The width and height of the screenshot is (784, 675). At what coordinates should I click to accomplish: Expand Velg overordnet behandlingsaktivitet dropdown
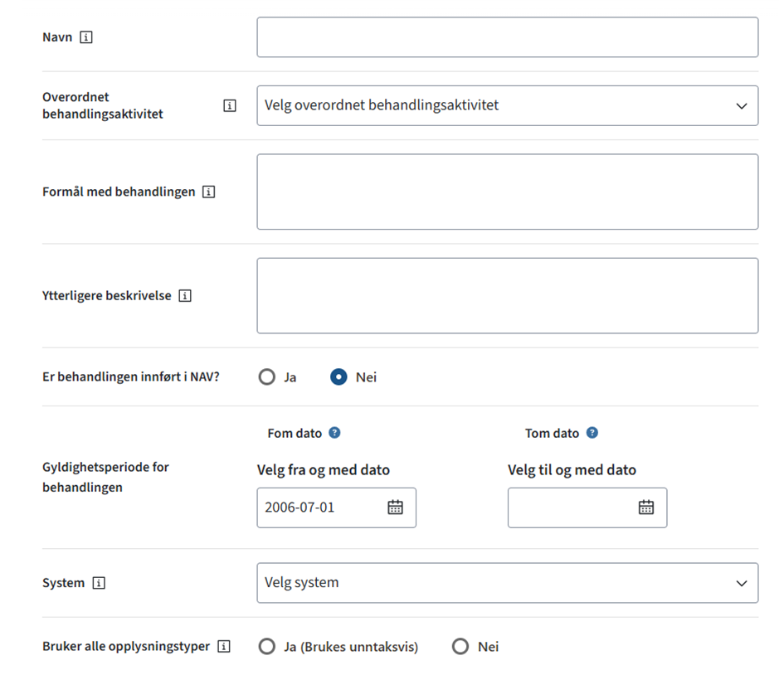click(507, 106)
